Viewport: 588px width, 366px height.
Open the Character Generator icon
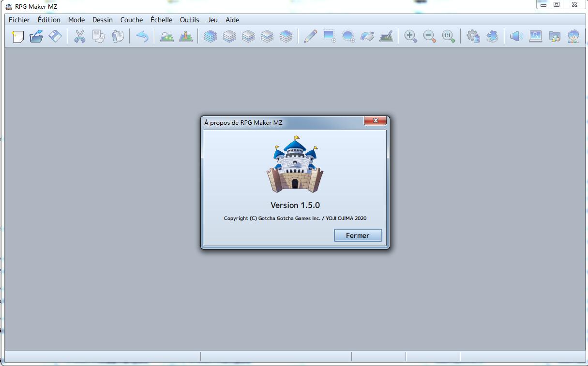click(x=573, y=36)
